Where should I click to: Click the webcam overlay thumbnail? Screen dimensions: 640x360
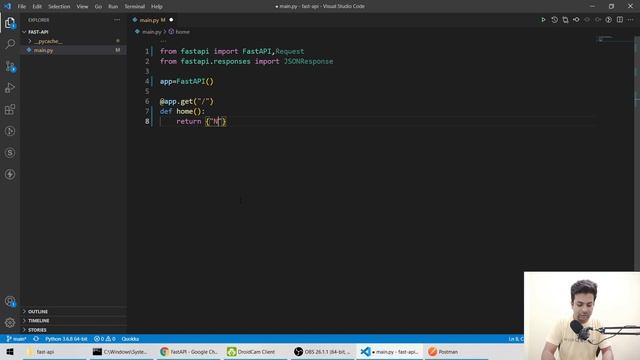[582, 316]
